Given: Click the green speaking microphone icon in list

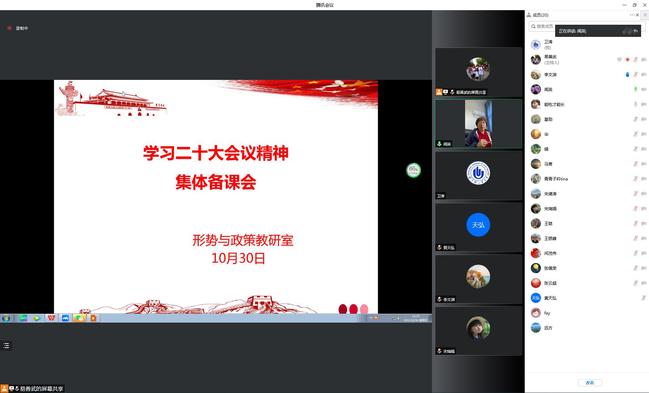Looking at the screenshot, I should coord(636,89).
